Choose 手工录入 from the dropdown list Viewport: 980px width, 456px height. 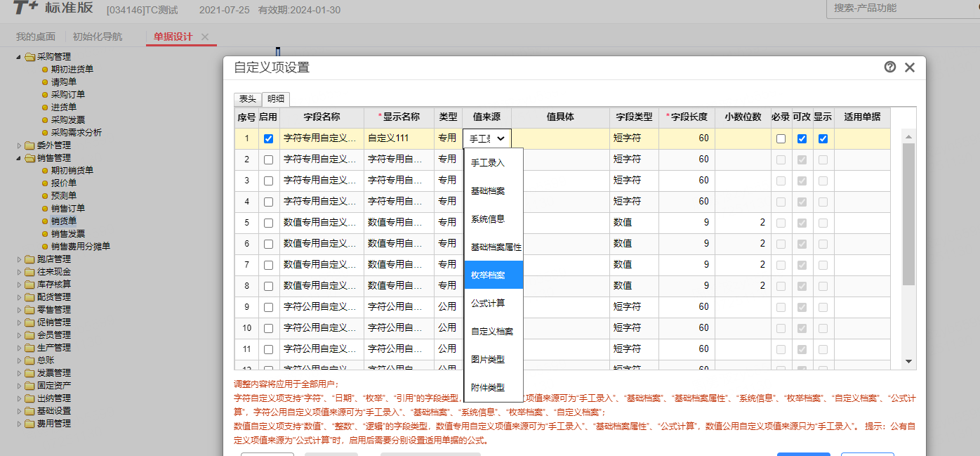click(494, 162)
